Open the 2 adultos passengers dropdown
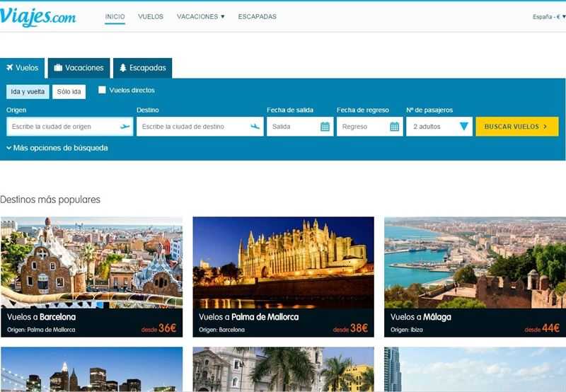566x392 pixels. point(439,127)
